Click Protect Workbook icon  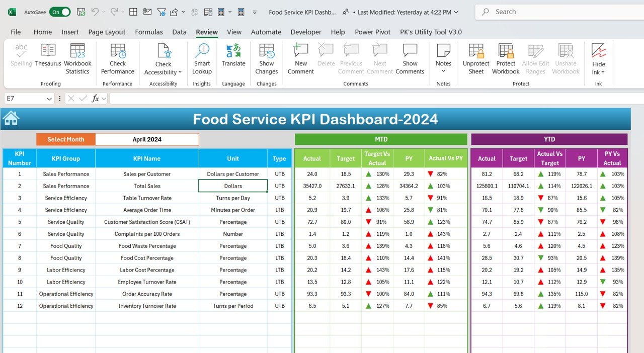(x=506, y=50)
